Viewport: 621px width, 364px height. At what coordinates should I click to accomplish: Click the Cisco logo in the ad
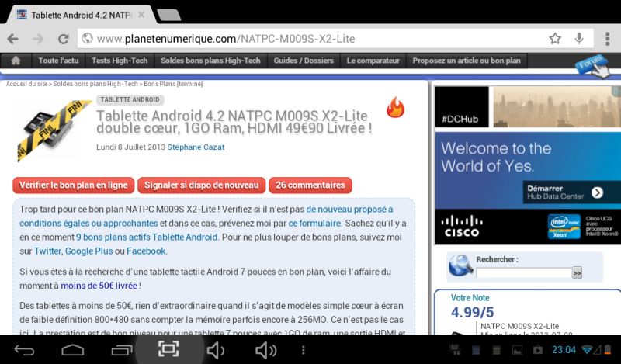click(x=461, y=227)
